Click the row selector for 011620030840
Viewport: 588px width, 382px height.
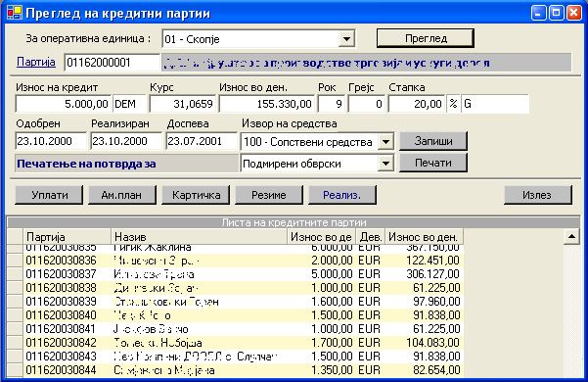click(16, 315)
